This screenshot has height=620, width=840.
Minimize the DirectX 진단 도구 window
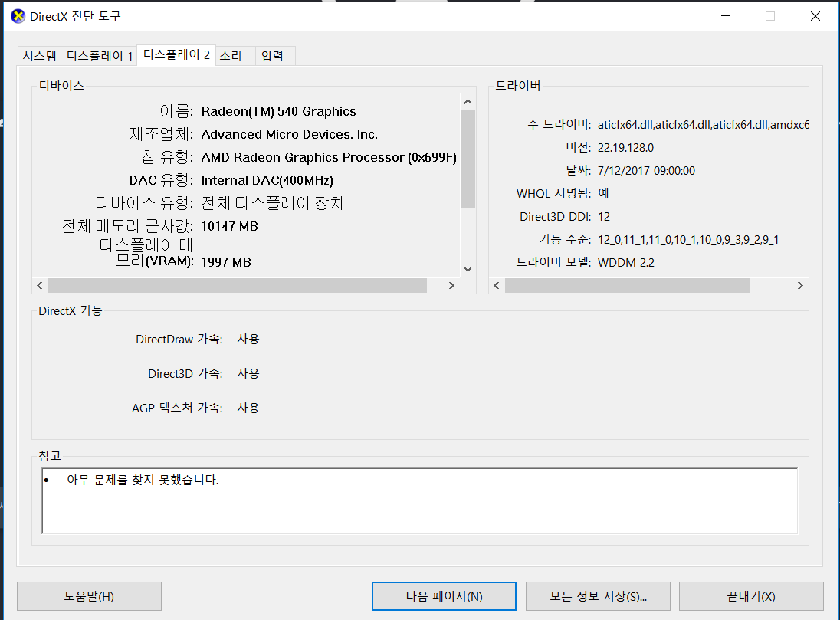[726, 16]
